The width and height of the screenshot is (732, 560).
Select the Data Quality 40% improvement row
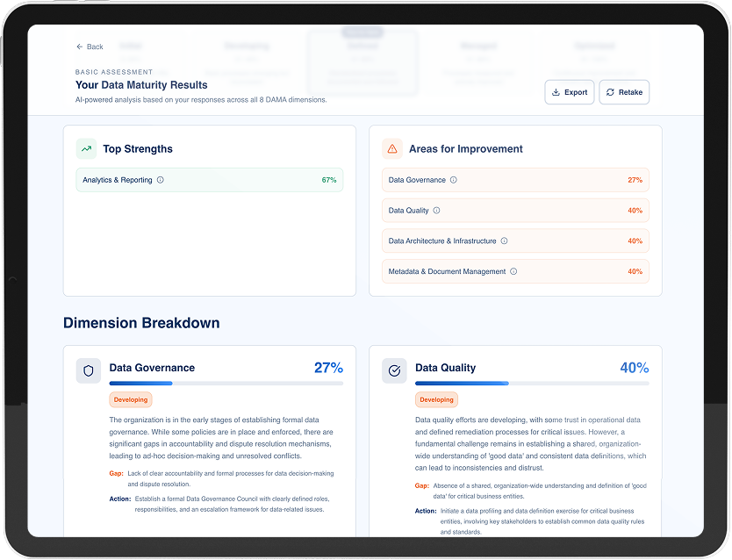coord(515,211)
